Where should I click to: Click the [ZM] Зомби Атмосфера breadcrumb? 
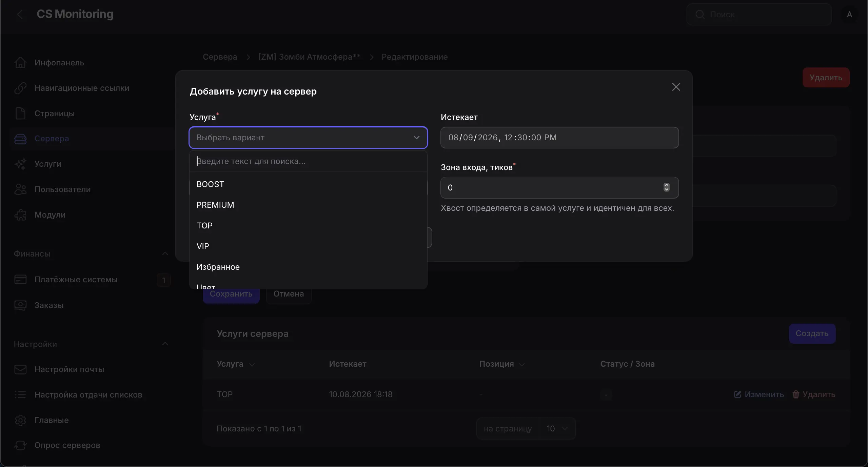[309, 57]
